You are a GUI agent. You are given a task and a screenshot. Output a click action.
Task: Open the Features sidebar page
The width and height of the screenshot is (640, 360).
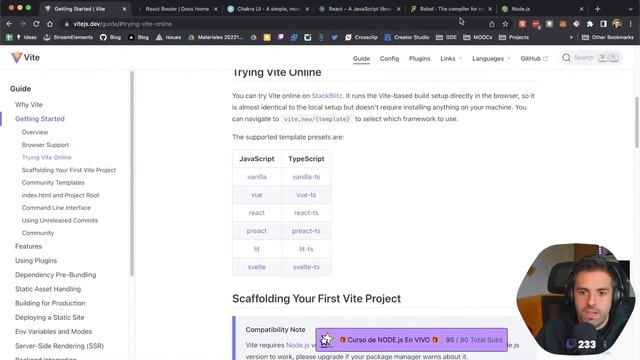[28, 246]
